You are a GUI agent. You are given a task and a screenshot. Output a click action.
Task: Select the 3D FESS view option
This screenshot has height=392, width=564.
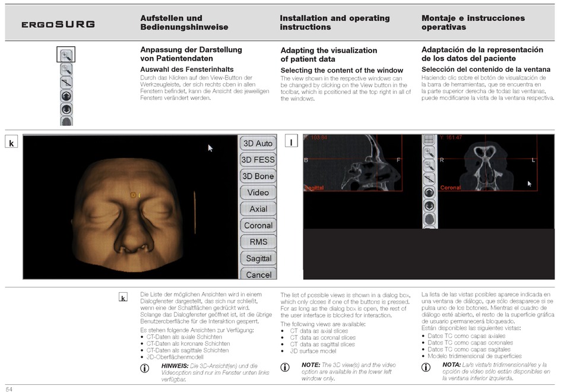click(x=258, y=160)
